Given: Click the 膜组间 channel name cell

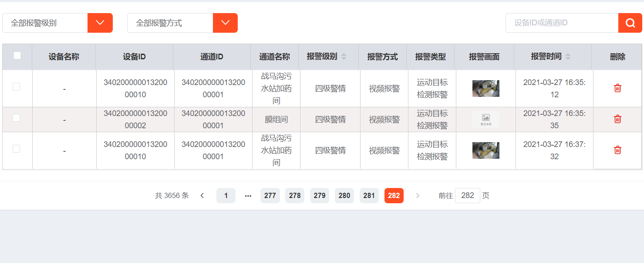Looking at the screenshot, I should click(x=276, y=120).
